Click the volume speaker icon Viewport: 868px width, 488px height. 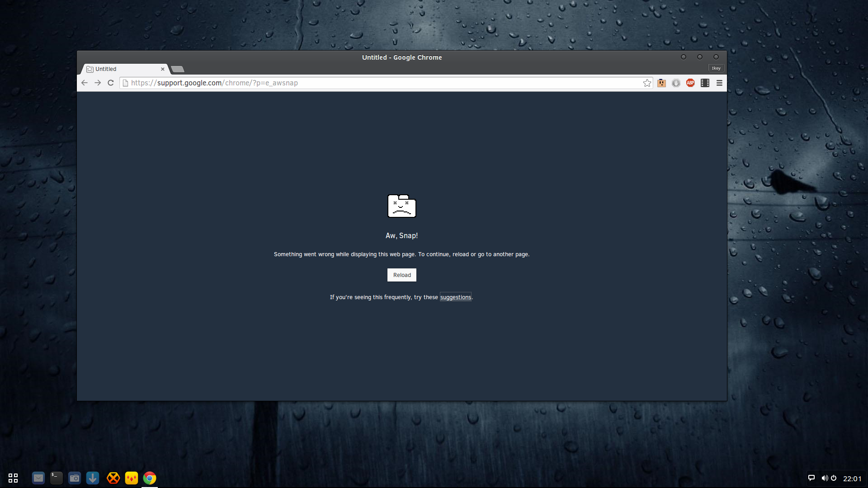(x=825, y=478)
